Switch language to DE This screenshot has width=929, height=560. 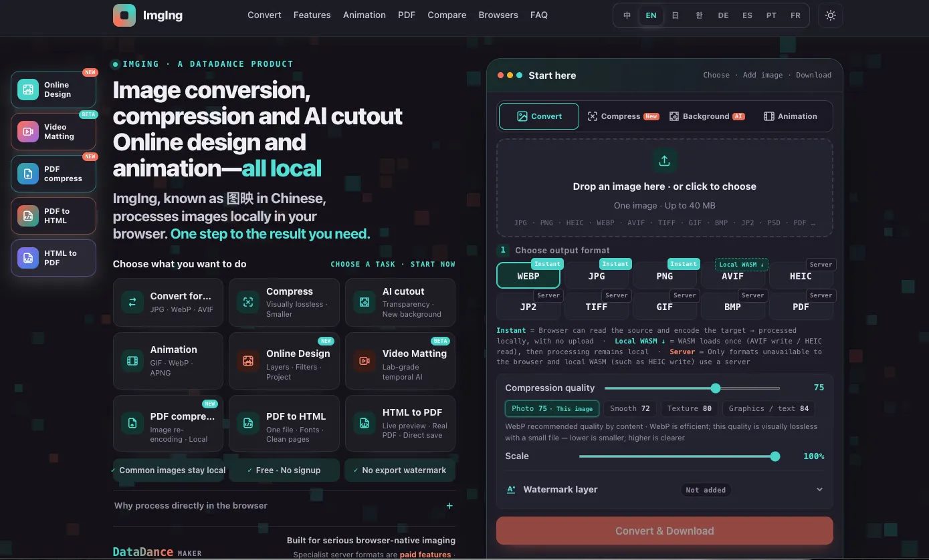[x=723, y=15]
